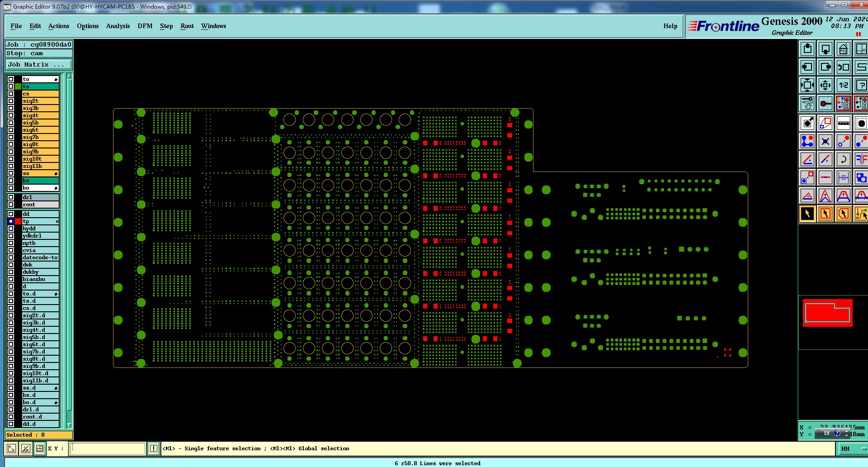Click the zoom in arrows icon
Image resolution: width=868 pixels, height=467 pixels.
click(807, 85)
